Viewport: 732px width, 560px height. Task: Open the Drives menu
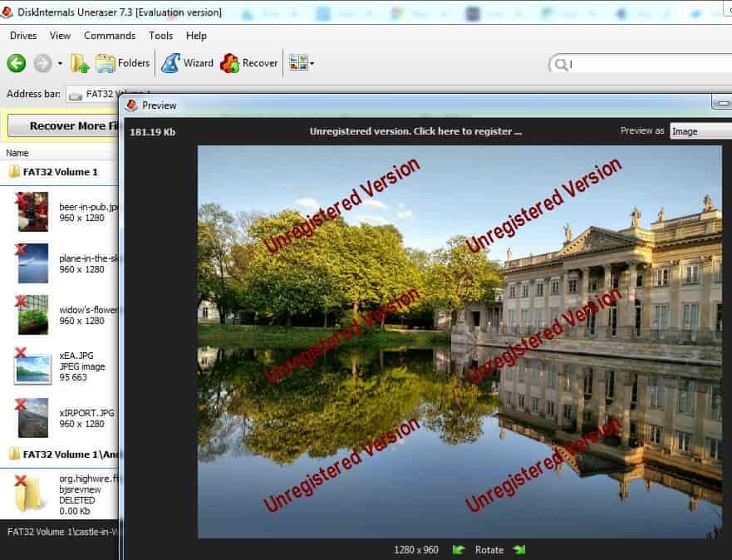(23, 36)
